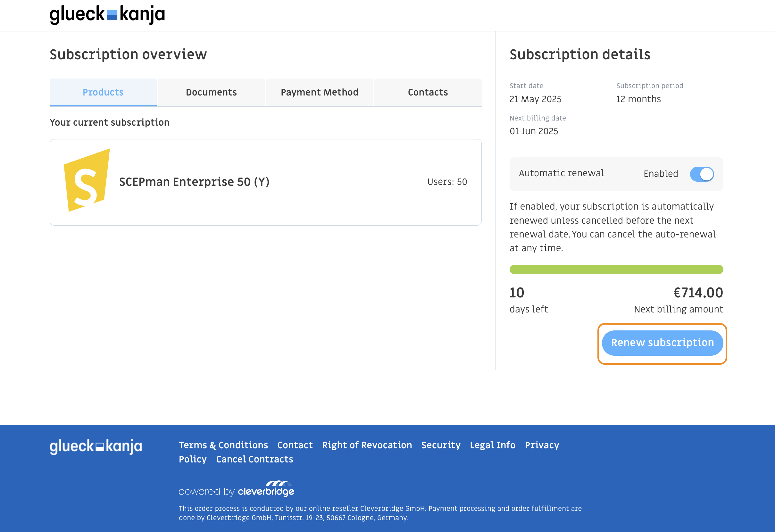Click the Users: 50 label
The width and height of the screenshot is (775, 532).
pyautogui.click(x=447, y=182)
